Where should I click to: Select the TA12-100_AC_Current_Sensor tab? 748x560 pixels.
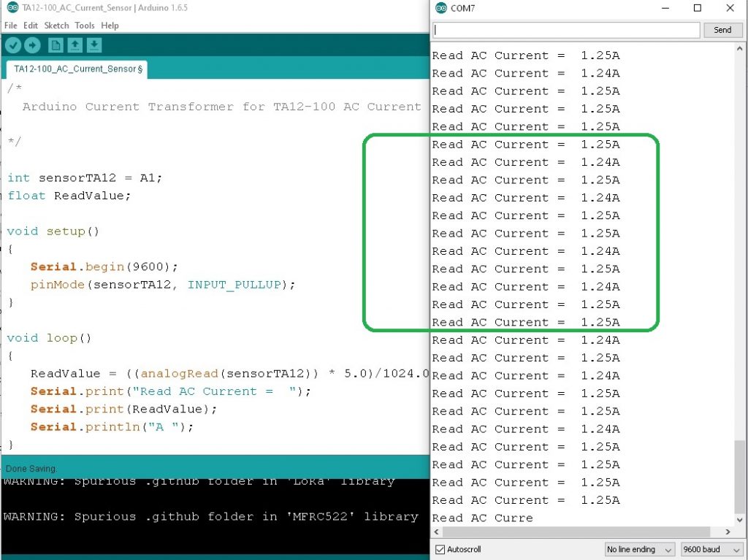point(77,69)
